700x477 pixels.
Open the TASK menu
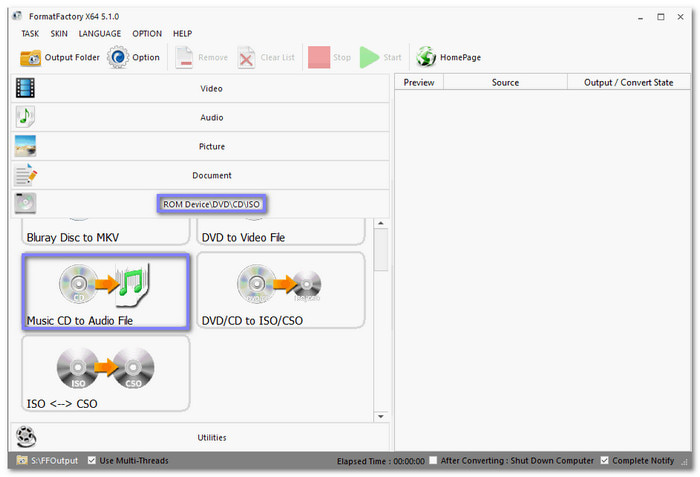(x=30, y=33)
